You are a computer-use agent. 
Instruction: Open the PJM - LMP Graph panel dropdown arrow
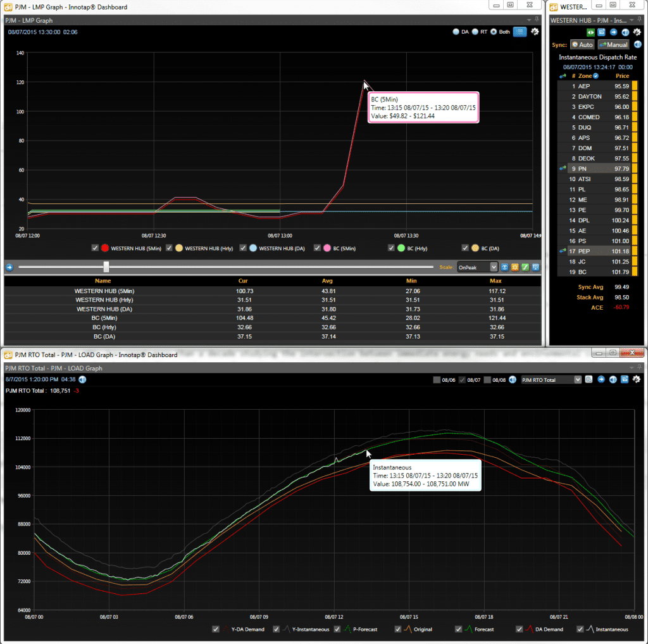529,20
